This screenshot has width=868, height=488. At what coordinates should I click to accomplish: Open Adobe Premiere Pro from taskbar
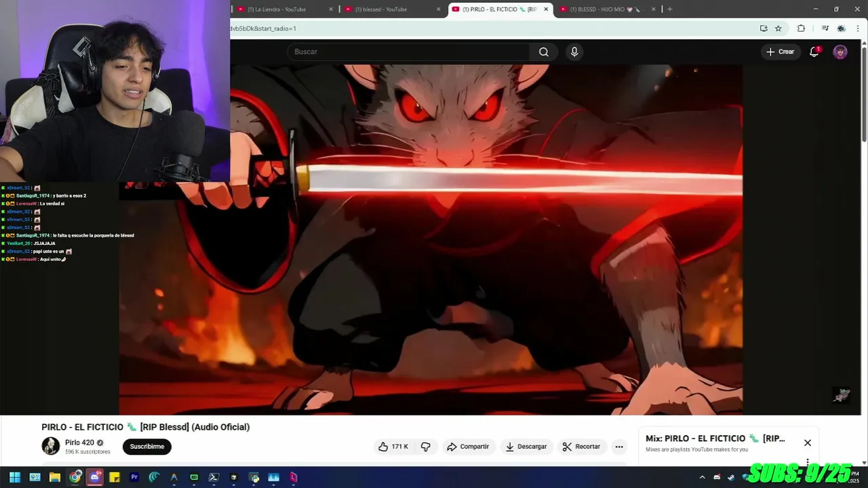pos(134,477)
